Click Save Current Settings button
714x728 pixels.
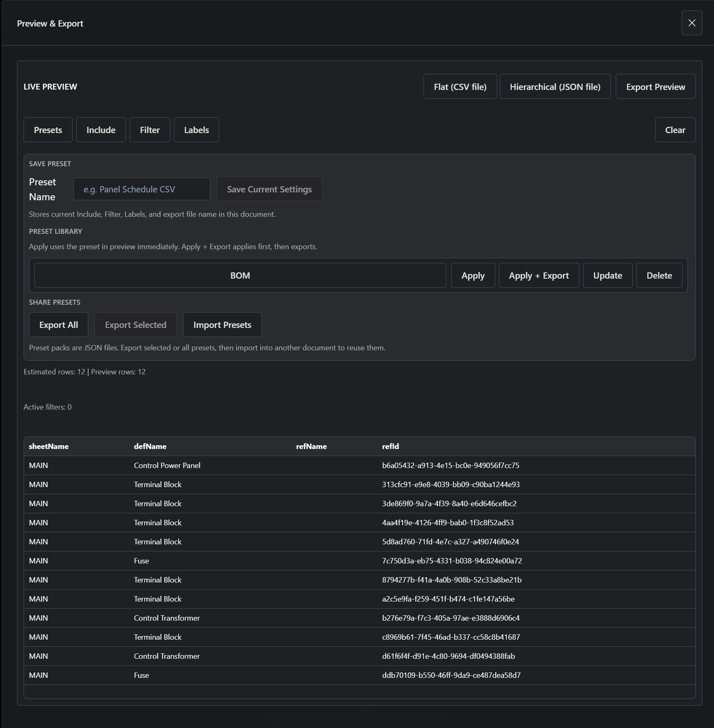[x=269, y=189]
